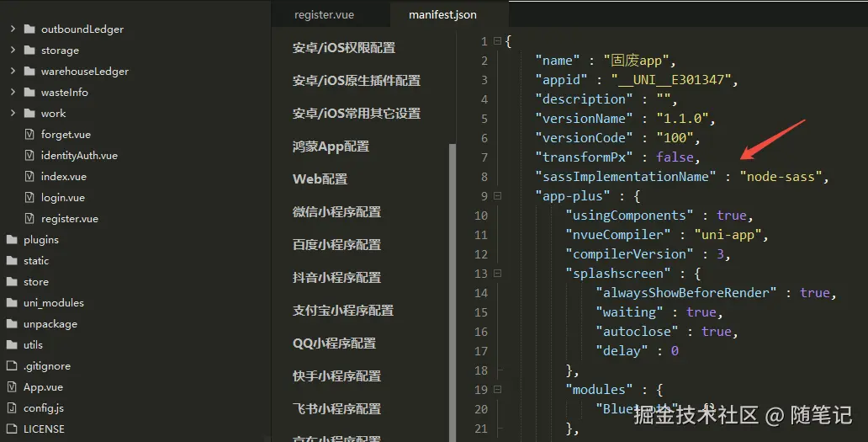Open 飞书小程序配置 section
Image resolution: width=868 pixels, height=442 pixels.
point(336,409)
